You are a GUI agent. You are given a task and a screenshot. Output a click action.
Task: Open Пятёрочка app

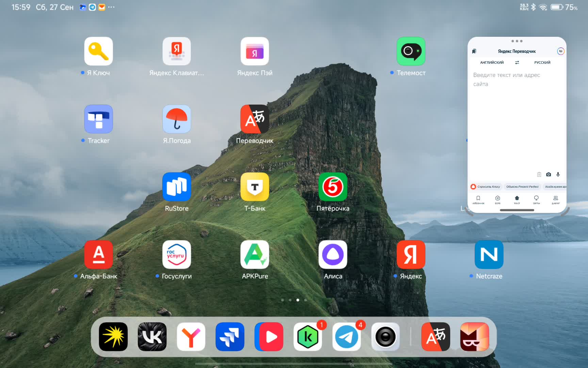pyautogui.click(x=333, y=187)
